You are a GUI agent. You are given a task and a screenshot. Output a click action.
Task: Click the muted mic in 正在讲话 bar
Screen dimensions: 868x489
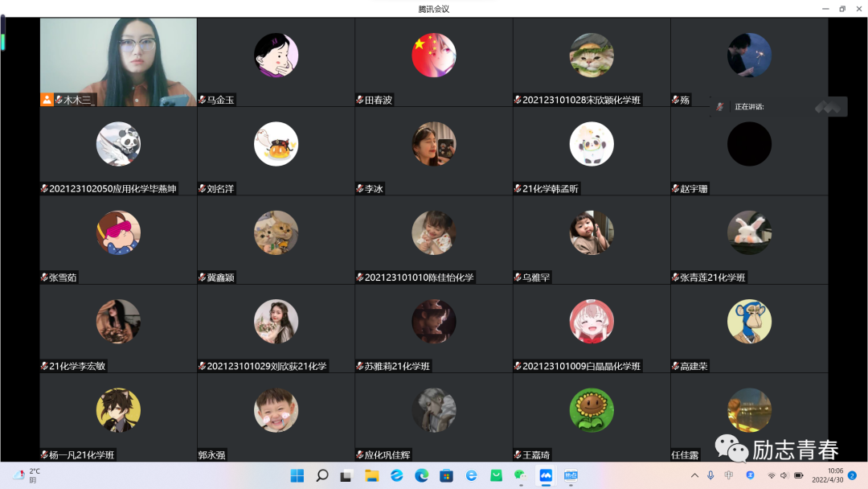coord(720,106)
